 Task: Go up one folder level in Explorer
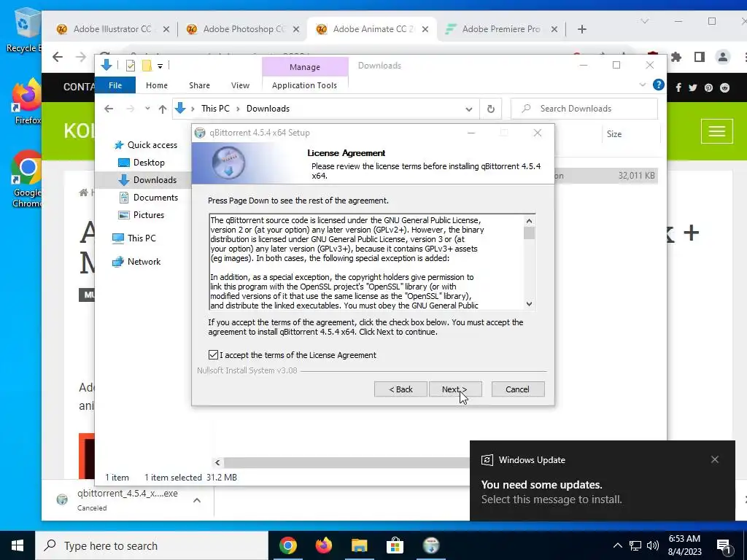[163, 109]
